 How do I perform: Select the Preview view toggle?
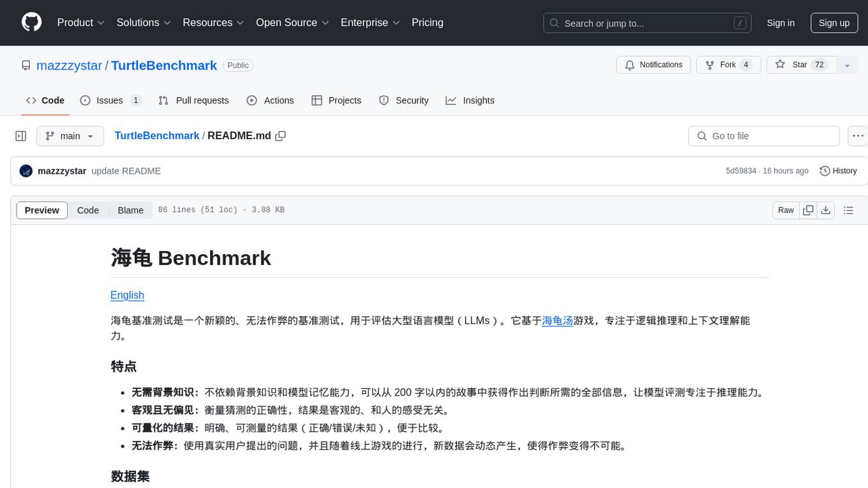click(42, 210)
